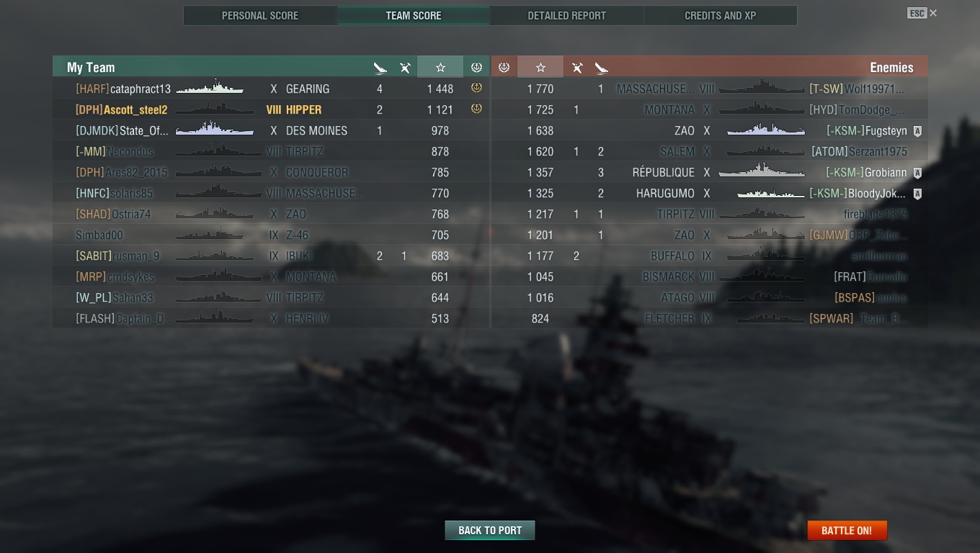Click cataphract13's achievement medal icon
980x553 pixels.
pyautogui.click(x=476, y=88)
